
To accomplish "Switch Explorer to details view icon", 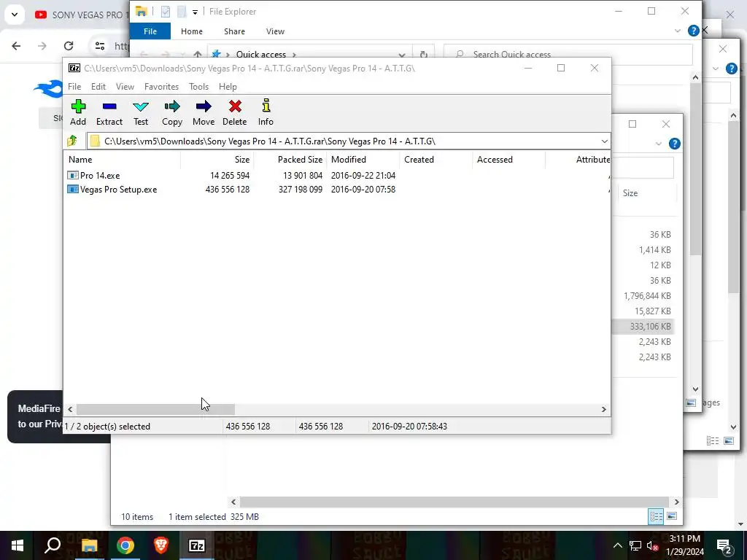I will 656,516.
